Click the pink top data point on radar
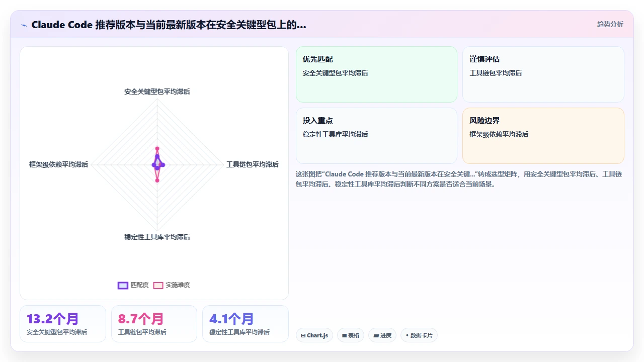This screenshot has height=362, width=644. click(157, 148)
